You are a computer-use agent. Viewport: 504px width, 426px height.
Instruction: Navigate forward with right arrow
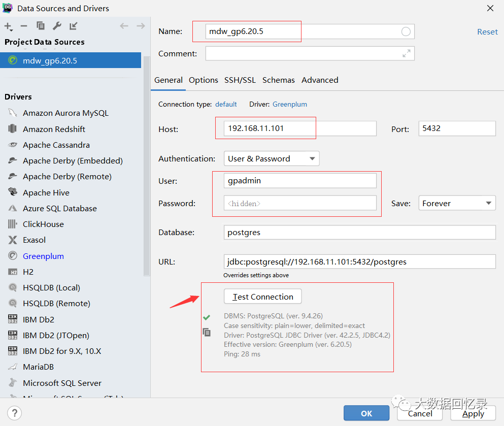pos(141,26)
